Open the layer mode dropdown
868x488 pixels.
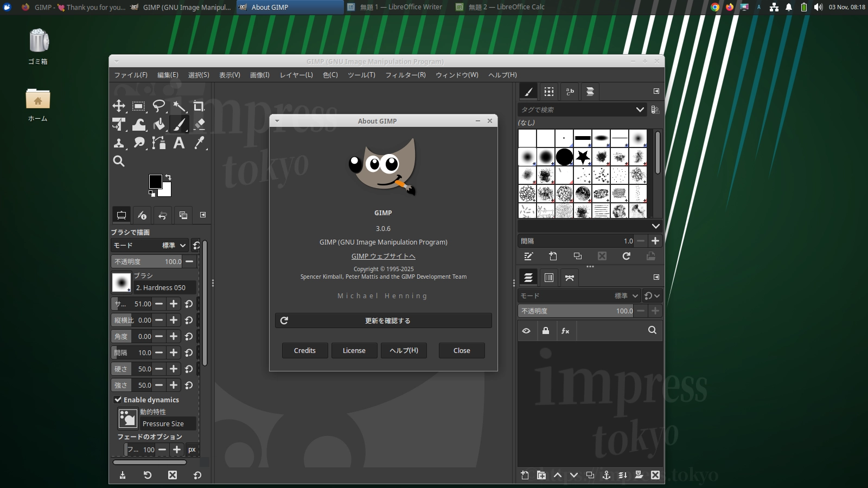[579, 296]
